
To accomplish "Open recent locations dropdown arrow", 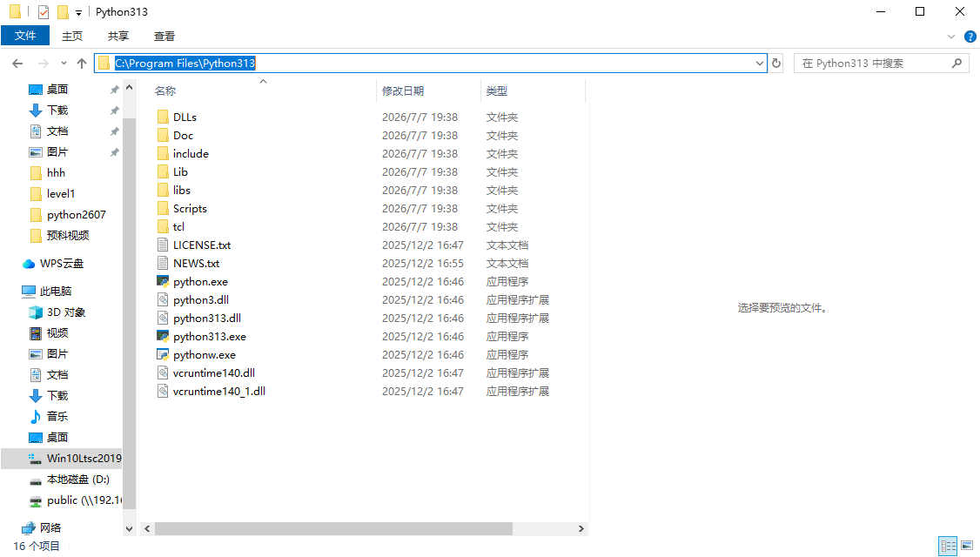I will click(64, 64).
